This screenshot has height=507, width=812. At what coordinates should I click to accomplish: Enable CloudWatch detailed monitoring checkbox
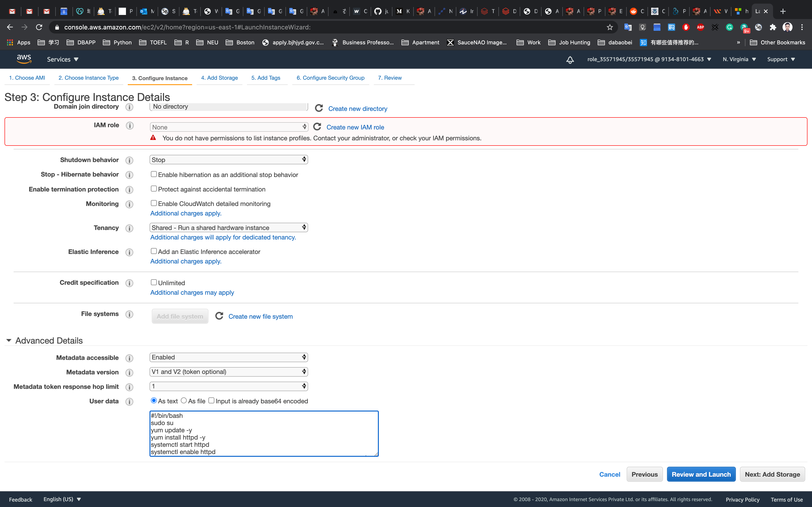click(154, 203)
